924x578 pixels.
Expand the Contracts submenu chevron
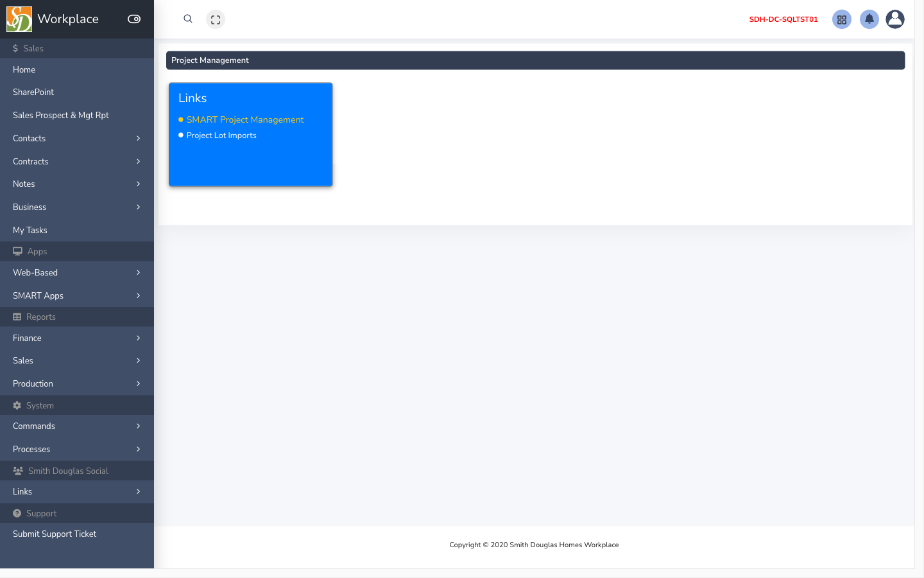point(138,161)
